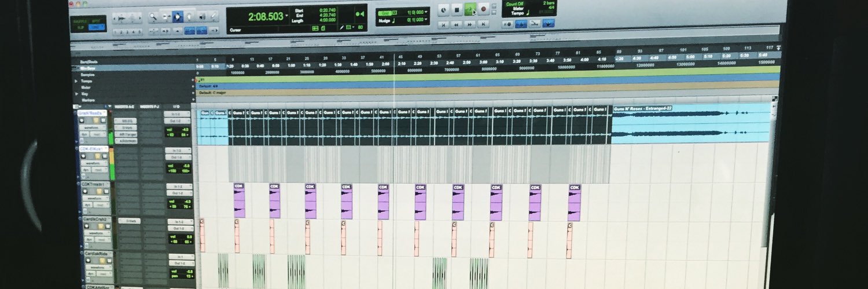Image resolution: width=868 pixels, height=289 pixels.
Task: Click the INSERTS A-E column header
Action: (x=124, y=107)
